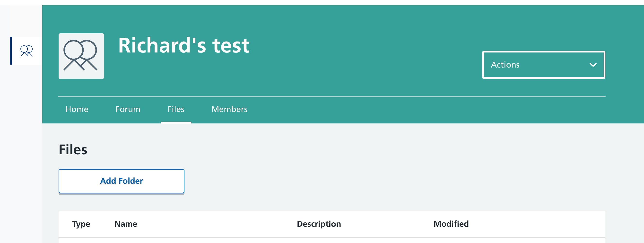This screenshot has height=243, width=644.
Task: Expand the Actions dropdown menu
Action: click(x=543, y=65)
